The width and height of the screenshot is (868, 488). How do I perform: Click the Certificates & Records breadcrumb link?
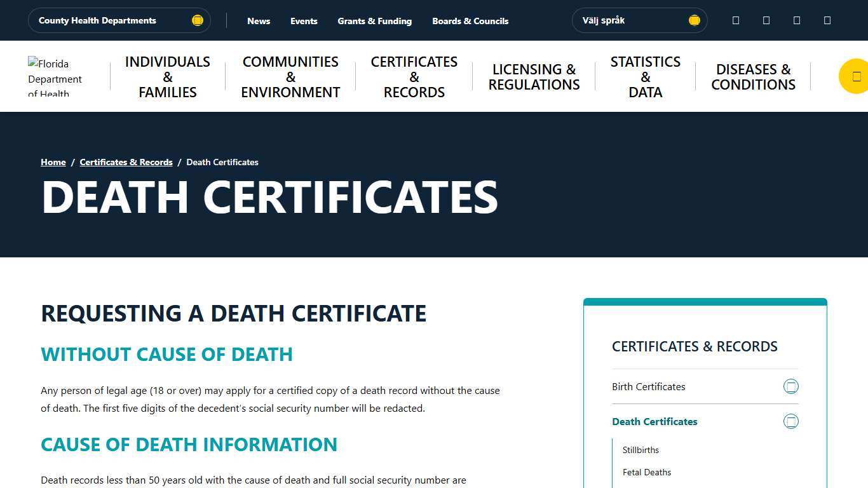pyautogui.click(x=126, y=162)
